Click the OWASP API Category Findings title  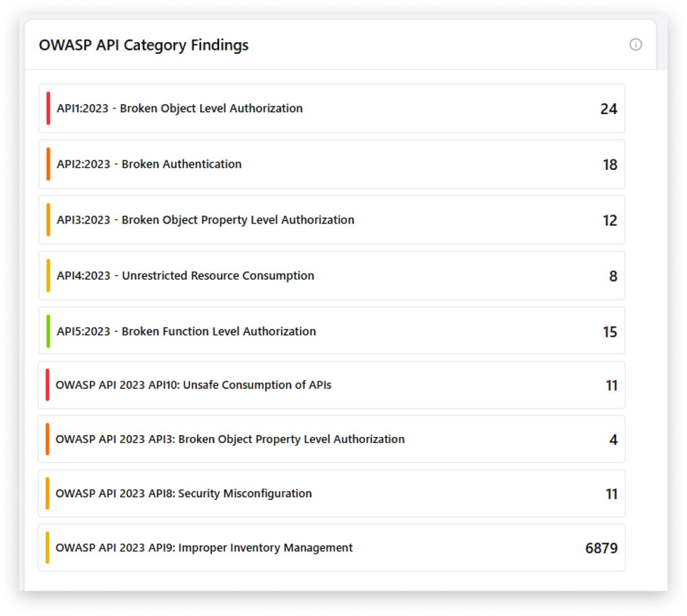[144, 45]
